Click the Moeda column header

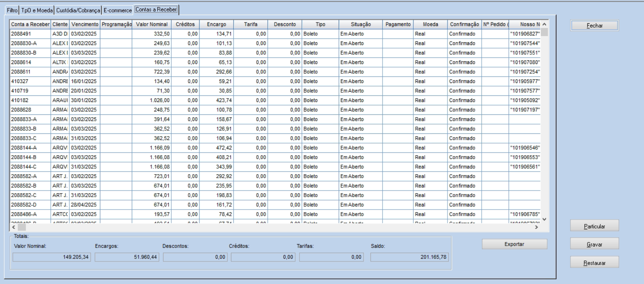(x=430, y=24)
